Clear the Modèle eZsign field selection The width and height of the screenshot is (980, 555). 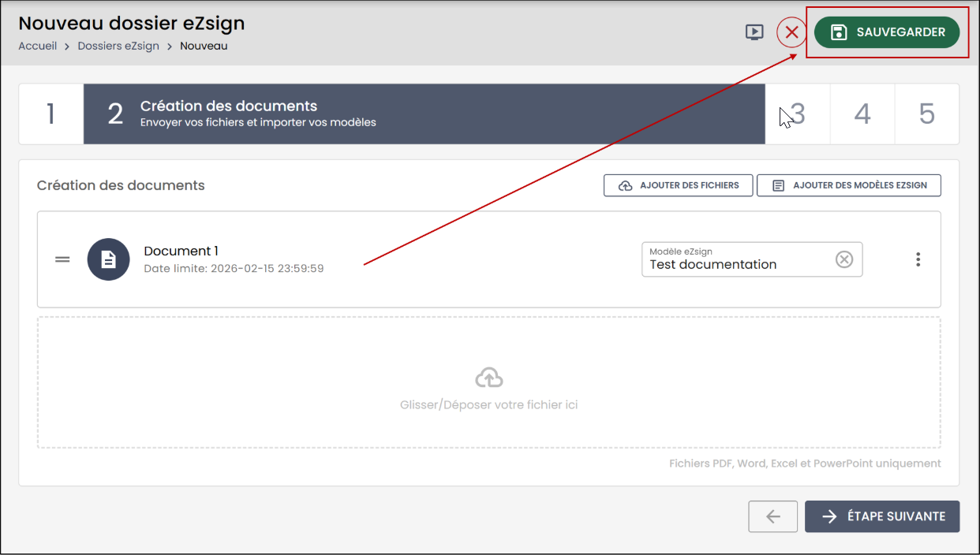pyautogui.click(x=844, y=259)
